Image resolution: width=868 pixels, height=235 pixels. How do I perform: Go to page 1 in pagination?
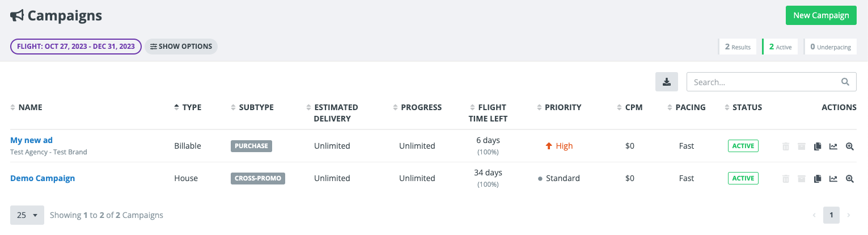point(831,215)
